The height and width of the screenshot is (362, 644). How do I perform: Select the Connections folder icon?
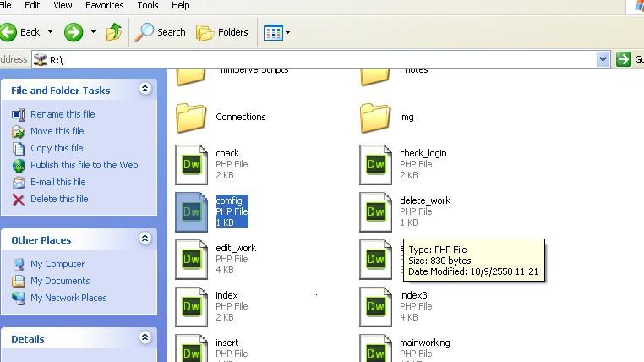191,117
